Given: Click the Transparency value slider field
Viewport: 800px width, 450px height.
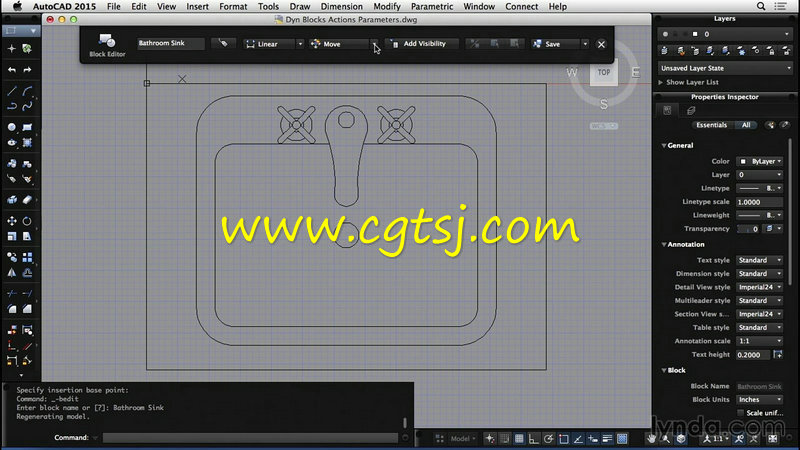Looking at the screenshot, I should tap(748, 229).
